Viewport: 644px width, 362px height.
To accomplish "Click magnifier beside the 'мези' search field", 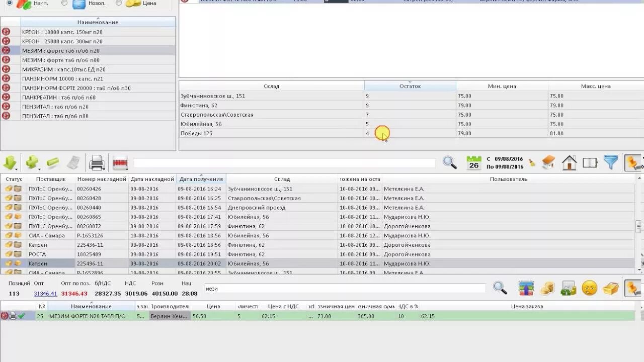I will [x=500, y=288].
